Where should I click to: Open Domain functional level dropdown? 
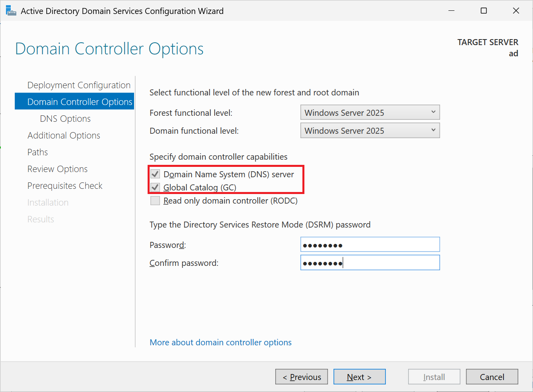click(370, 131)
